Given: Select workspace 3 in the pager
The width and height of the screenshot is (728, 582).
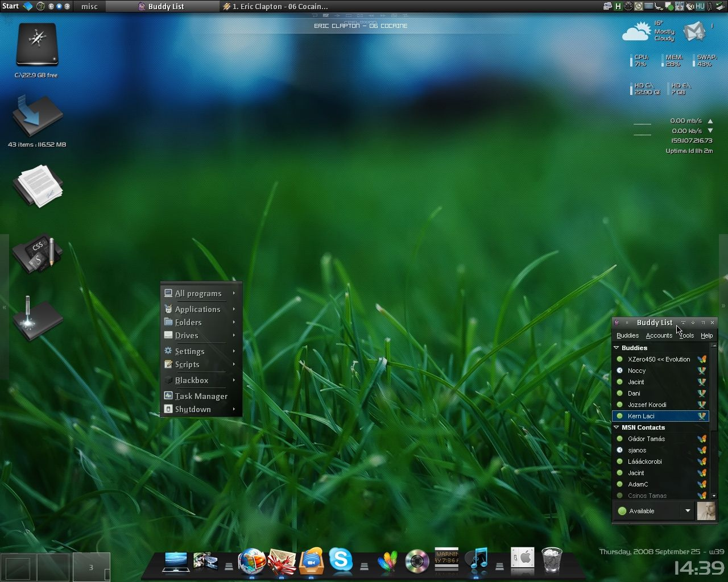Looking at the screenshot, I should (91, 567).
